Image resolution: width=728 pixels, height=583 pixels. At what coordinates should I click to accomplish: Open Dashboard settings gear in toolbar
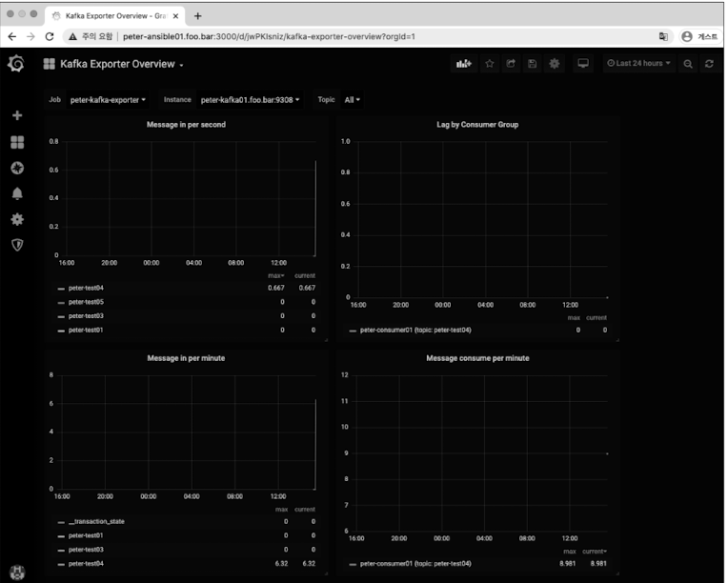pyautogui.click(x=554, y=64)
